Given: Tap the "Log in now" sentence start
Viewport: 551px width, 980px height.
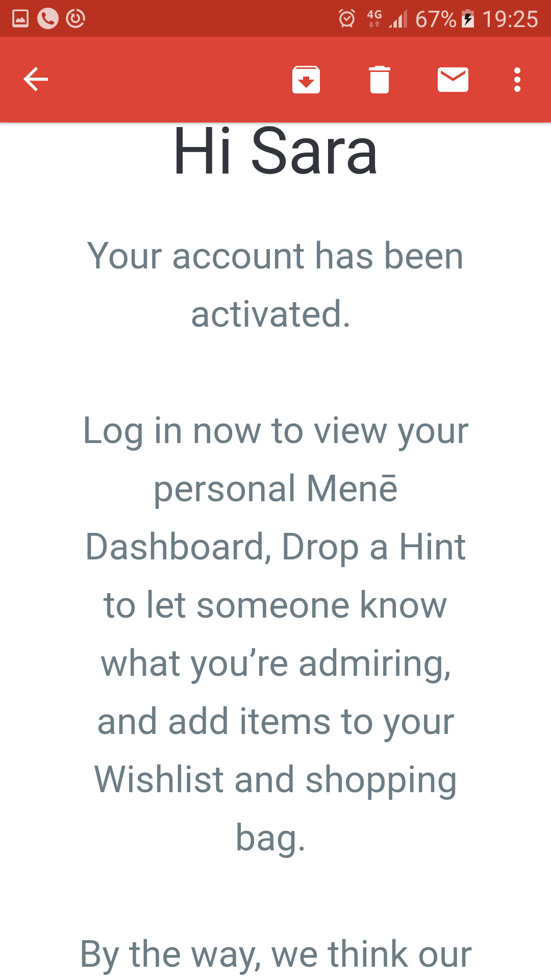Looking at the screenshot, I should tap(138, 431).
